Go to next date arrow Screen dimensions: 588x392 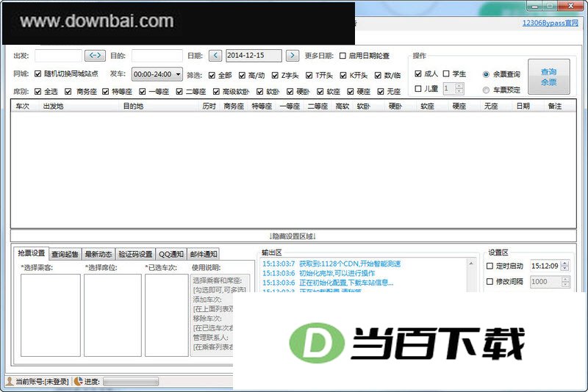click(293, 55)
